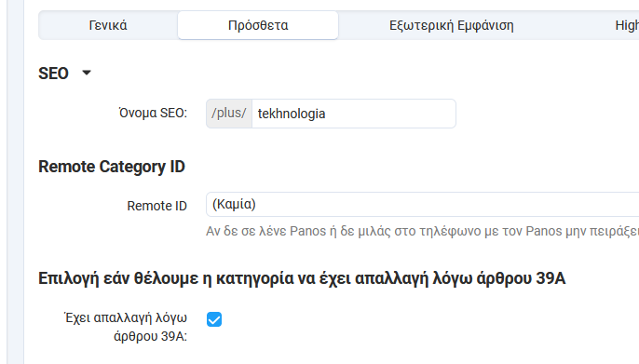639x364 pixels.
Task: Focus the Όνομα SEO input field
Action: click(x=354, y=114)
